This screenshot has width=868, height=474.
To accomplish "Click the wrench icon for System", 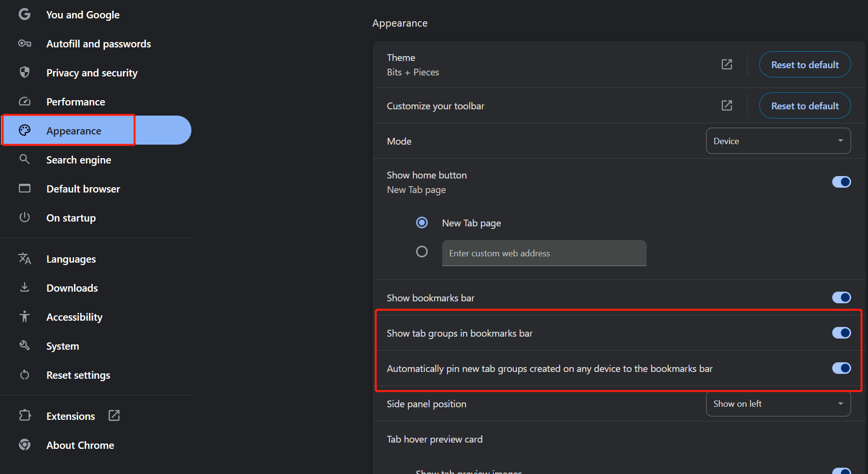I will tap(25, 345).
